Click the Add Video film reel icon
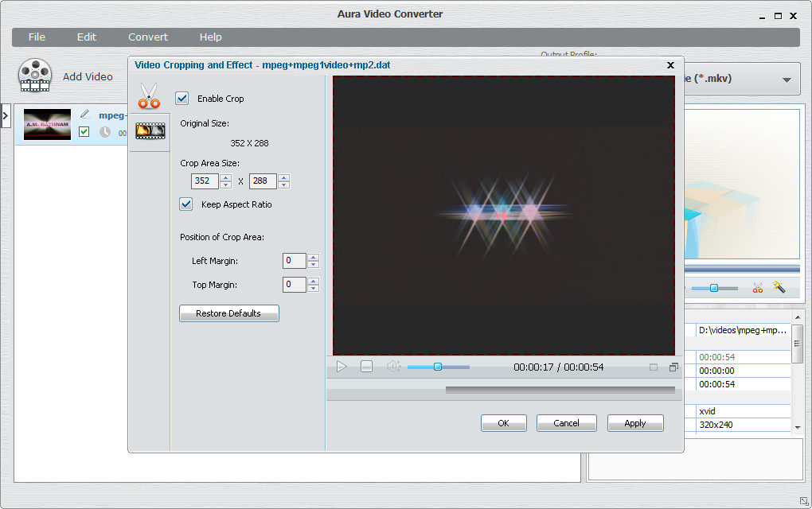 (x=35, y=76)
